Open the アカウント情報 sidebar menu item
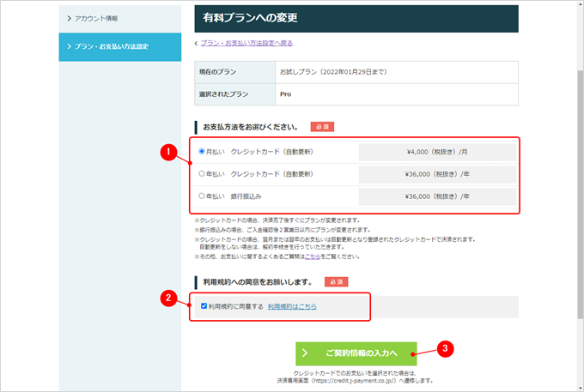 120,18
